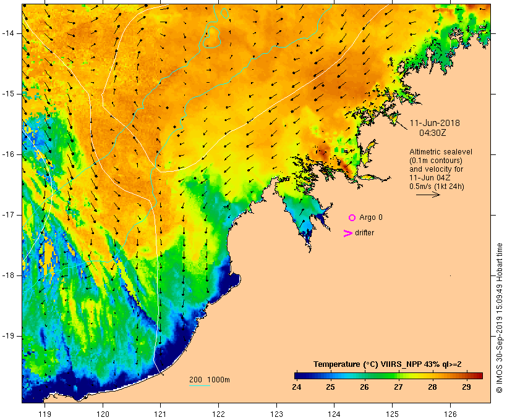Click the cyan 200m isobath legend line
Screen dimensions: 507x420
coord(200,385)
